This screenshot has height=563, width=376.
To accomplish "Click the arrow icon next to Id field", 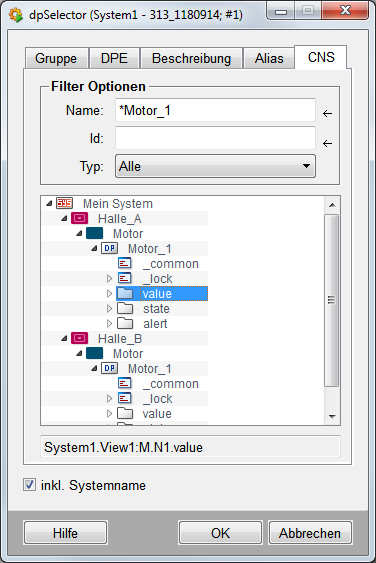I will click(x=327, y=144).
